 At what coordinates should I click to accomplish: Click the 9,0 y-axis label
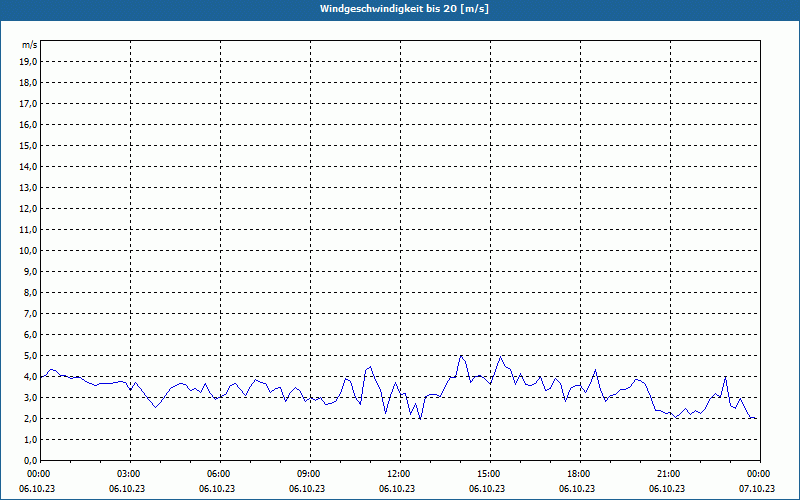coord(30,271)
